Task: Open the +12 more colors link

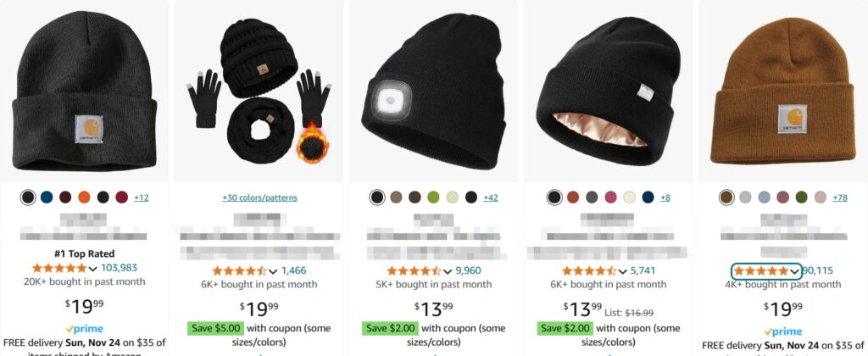Action: [x=142, y=197]
